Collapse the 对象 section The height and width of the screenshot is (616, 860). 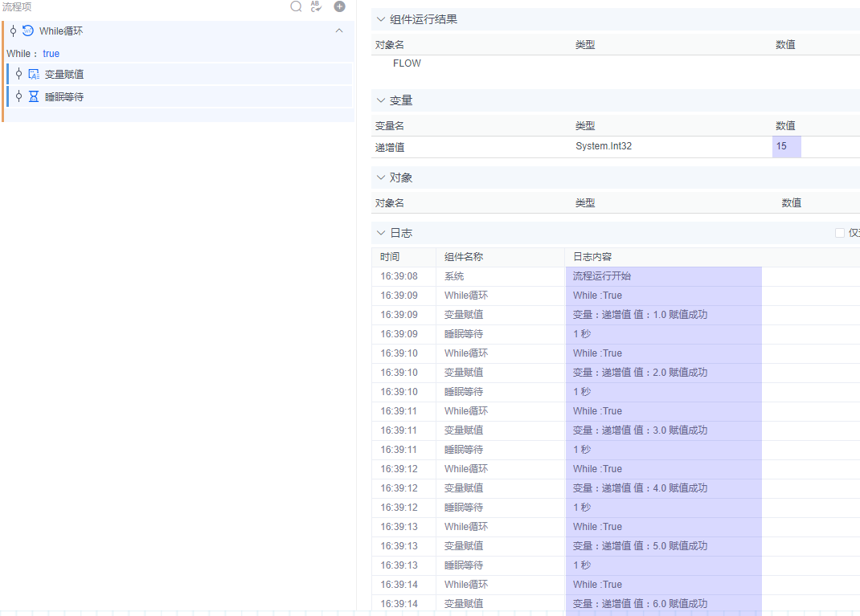(380, 177)
